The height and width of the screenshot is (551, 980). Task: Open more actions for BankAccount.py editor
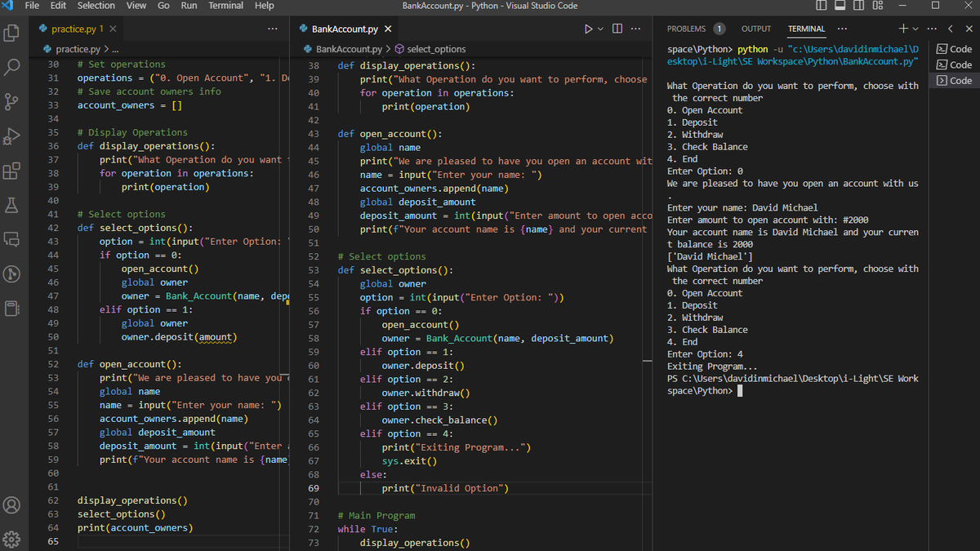click(x=636, y=29)
